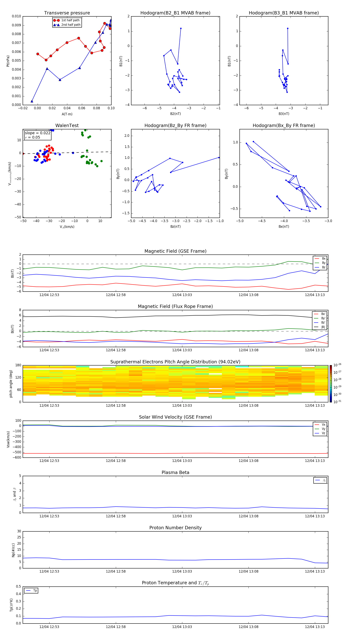Click the "V_A(km/s)" x-axis label
Viewport: 351px width, 644px height.
67,227
